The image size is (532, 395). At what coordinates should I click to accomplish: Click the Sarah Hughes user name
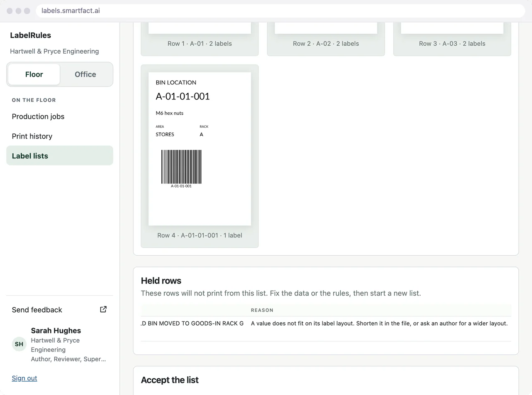(x=56, y=331)
